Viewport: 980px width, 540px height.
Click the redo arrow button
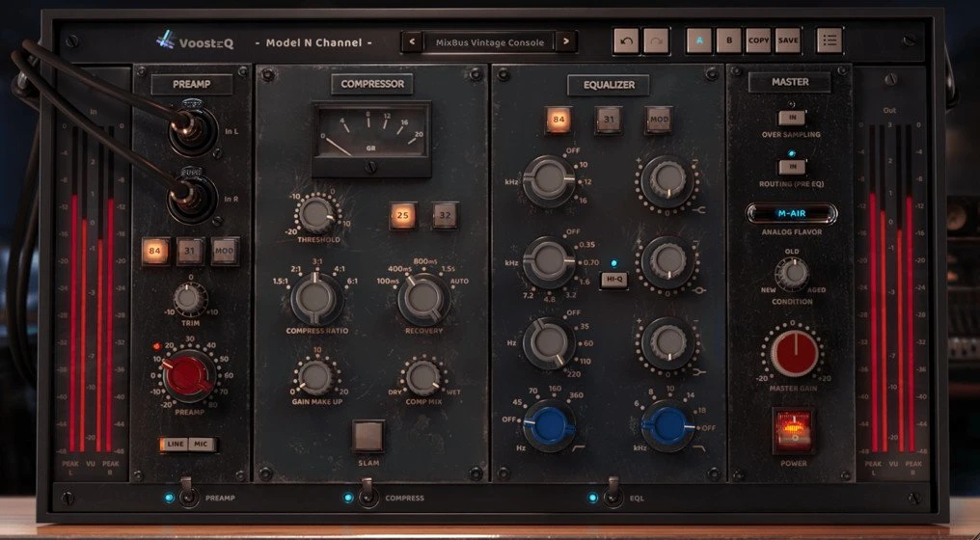[656, 40]
